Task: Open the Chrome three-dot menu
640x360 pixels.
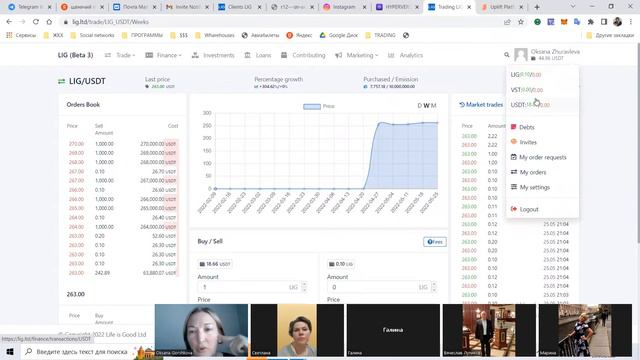Action: pyautogui.click(x=631, y=22)
